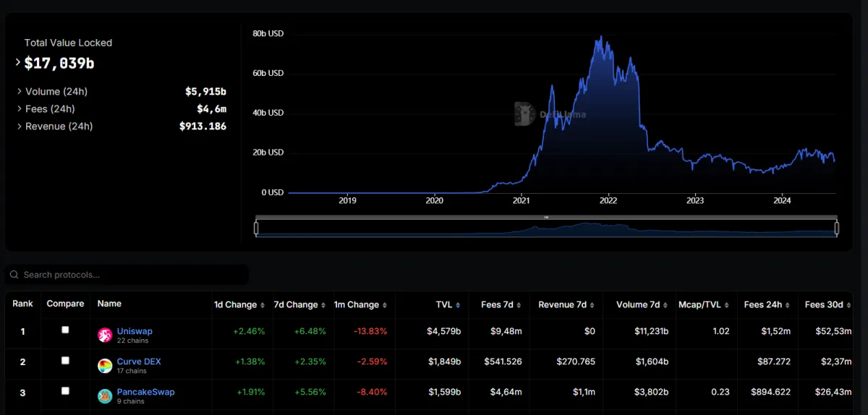Click the top grip of the range slider

(x=546, y=217)
